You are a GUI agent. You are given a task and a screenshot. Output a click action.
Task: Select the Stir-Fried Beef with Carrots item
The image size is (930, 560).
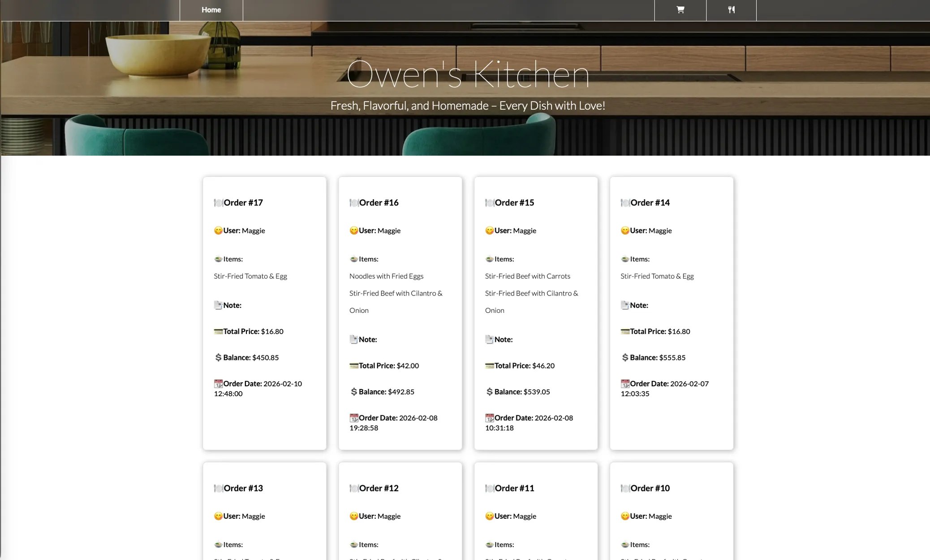(527, 276)
